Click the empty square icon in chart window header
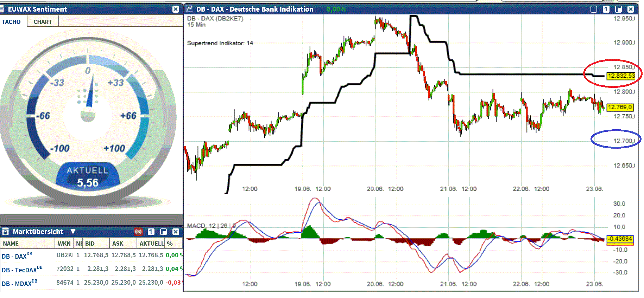 point(594,9)
